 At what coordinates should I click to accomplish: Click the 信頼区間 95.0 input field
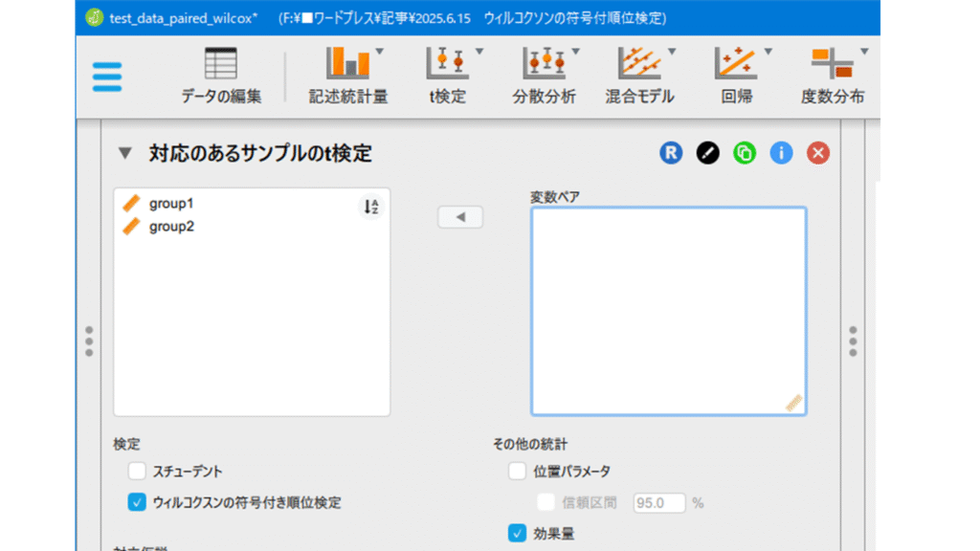pyautogui.click(x=659, y=502)
